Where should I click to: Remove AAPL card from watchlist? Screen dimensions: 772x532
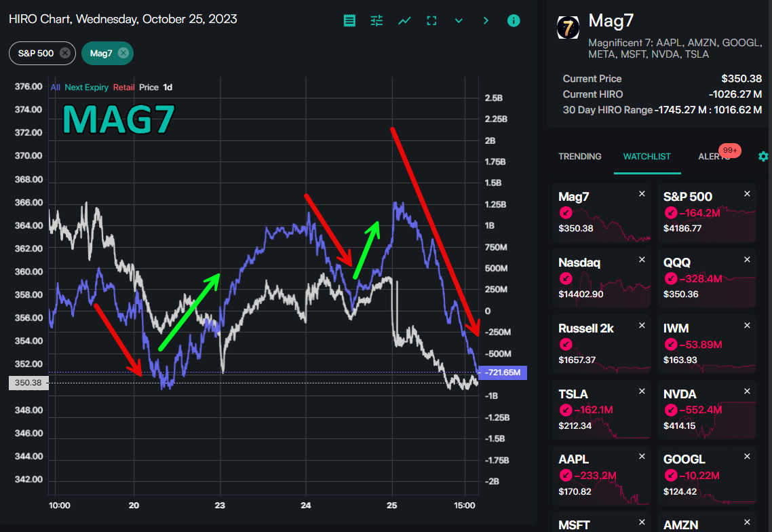pyautogui.click(x=642, y=457)
